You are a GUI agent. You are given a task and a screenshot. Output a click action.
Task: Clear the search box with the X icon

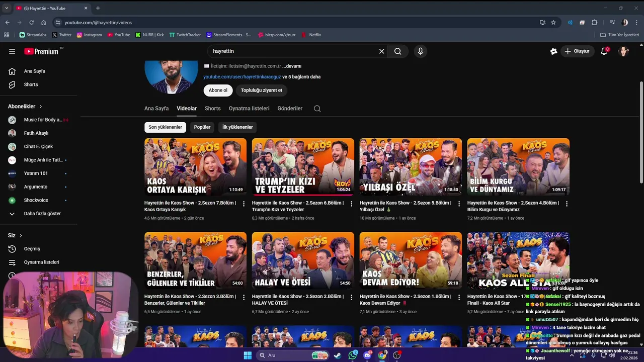point(381,51)
